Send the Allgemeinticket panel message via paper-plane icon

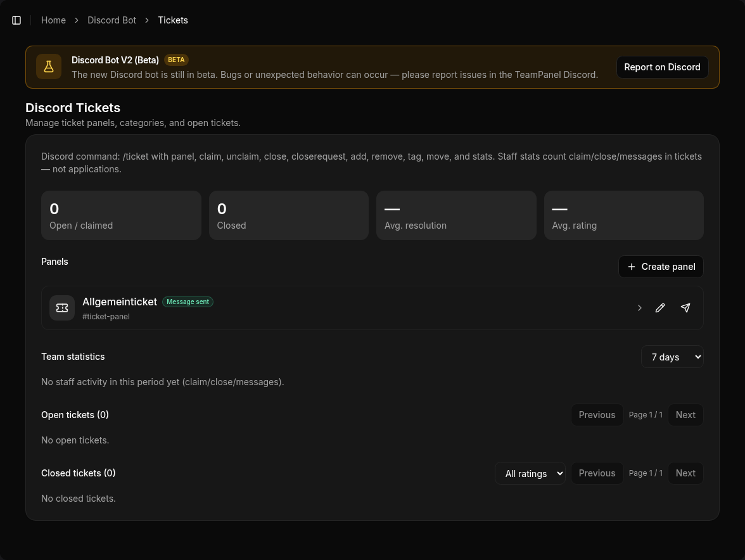click(x=685, y=308)
